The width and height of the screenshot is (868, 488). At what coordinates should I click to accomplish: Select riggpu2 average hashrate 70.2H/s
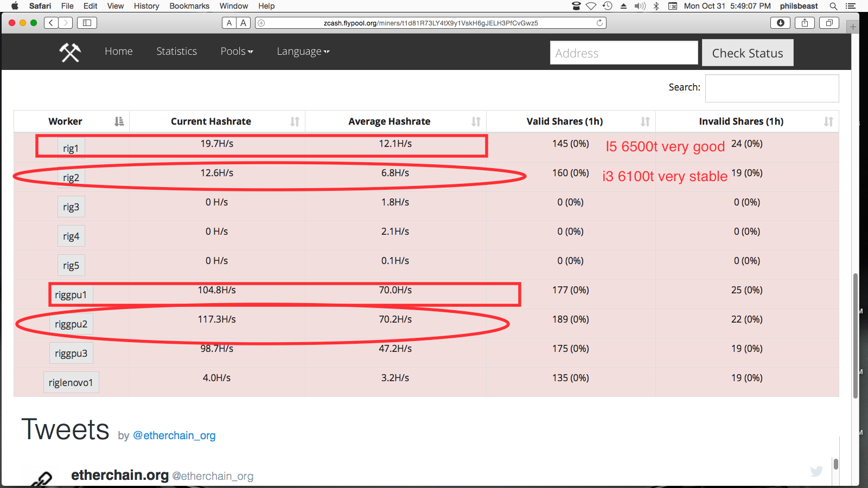[x=395, y=319]
